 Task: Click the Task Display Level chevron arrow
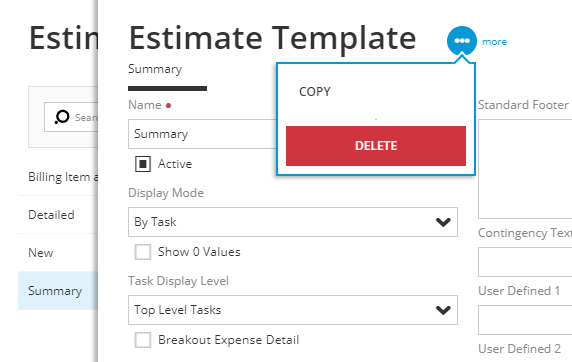[443, 310]
